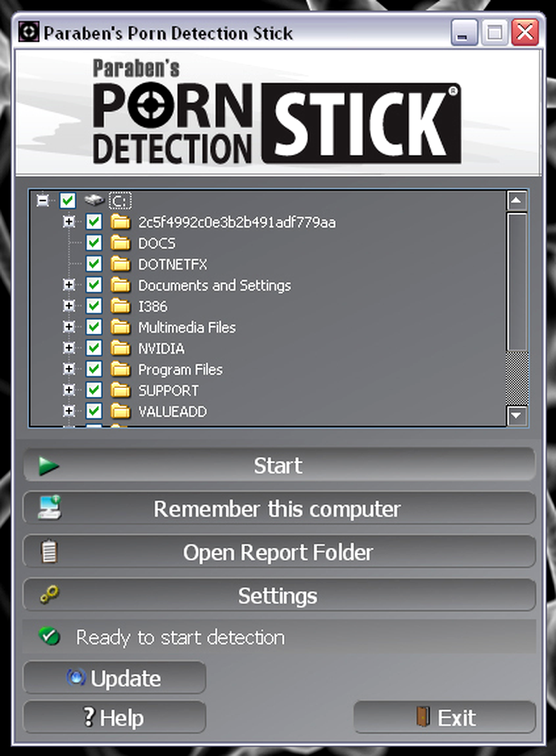Click 'Ready to start detection' status text

180,637
